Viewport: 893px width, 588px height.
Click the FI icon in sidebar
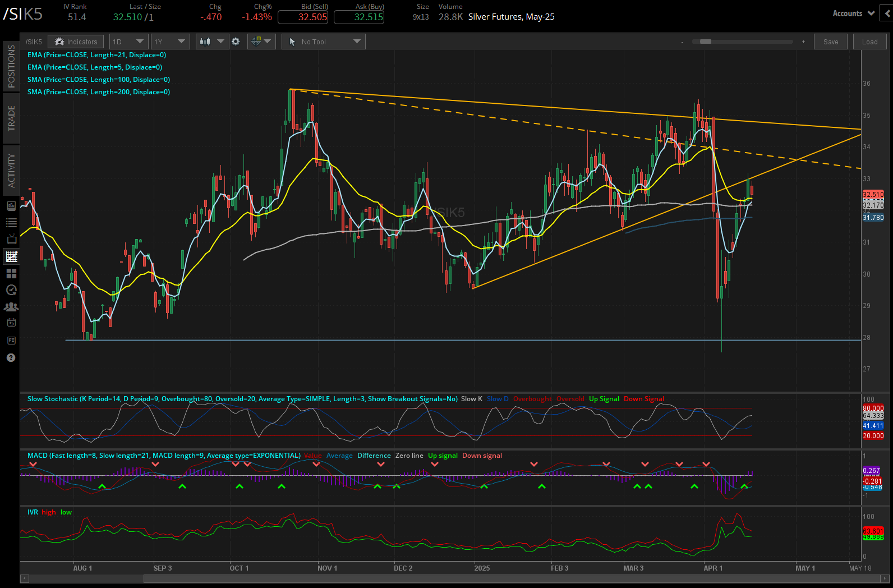pos(11,341)
